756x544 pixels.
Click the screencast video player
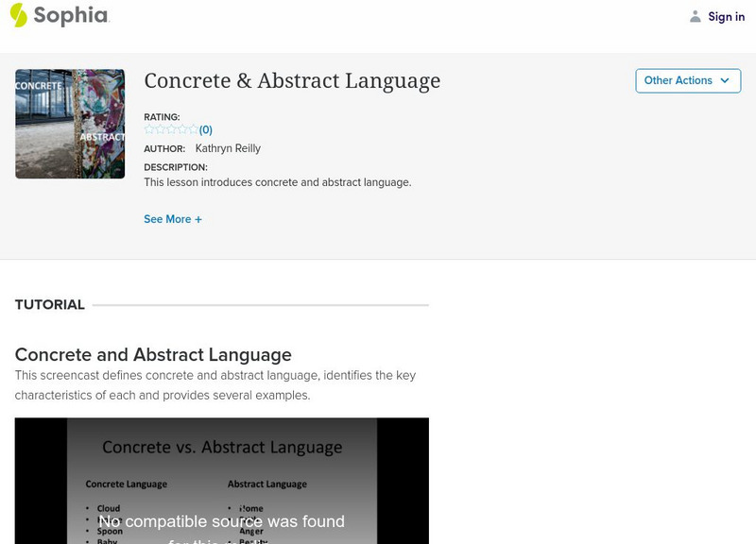point(222,481)
